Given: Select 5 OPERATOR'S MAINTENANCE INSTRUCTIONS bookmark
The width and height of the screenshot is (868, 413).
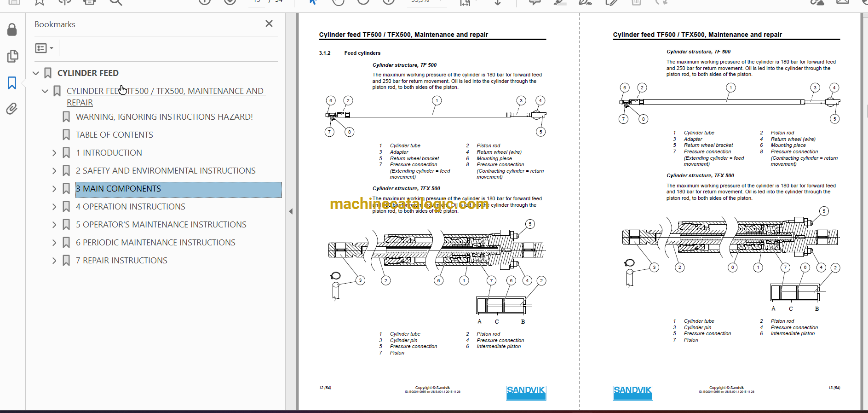Looking at the screenshot, I should point(161,225).
